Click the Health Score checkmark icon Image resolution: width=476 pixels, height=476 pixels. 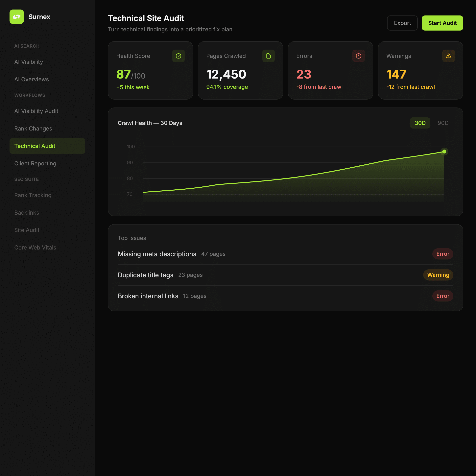coord(178,56)
